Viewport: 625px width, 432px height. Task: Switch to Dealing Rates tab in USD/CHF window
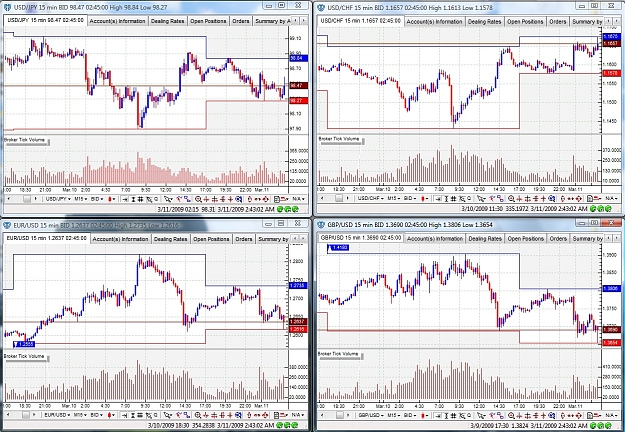point(484,22)
